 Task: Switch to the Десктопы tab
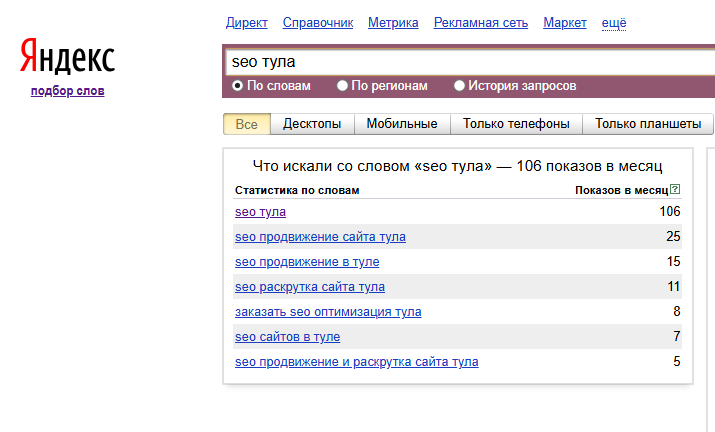(x=312, y=124)
